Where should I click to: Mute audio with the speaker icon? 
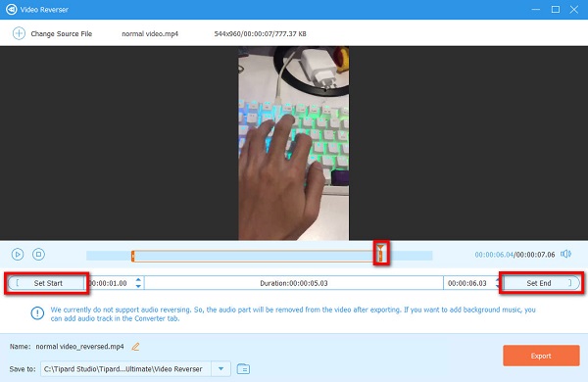click(565, 254)
